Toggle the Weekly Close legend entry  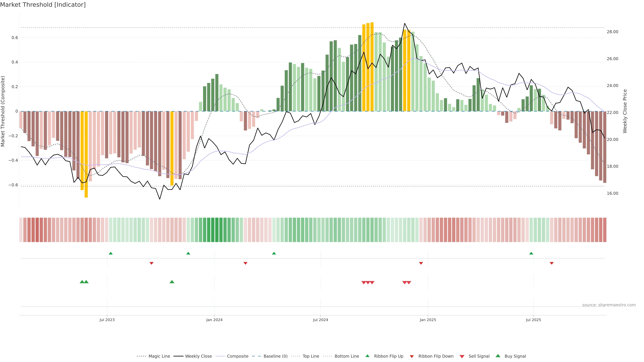[x=198, y=356]
